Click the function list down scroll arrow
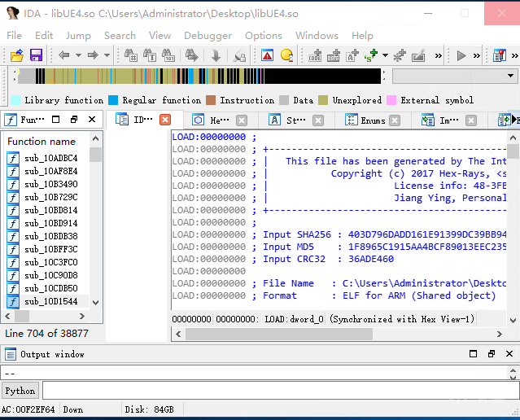 (x=95, y=302)
